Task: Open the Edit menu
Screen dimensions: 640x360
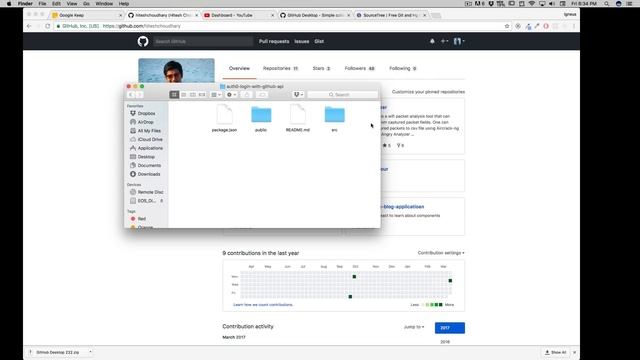Action: coord(56,4)
